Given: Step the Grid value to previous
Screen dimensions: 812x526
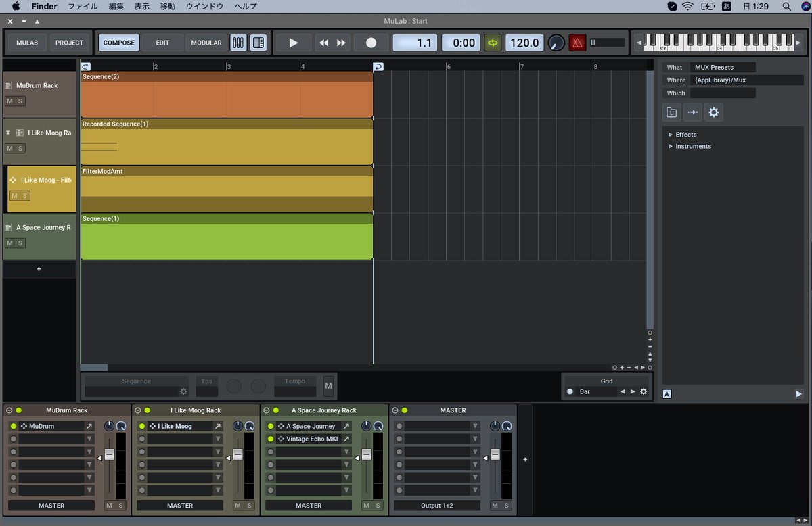Looking at the screenshot, I should click(x=623, y=391).
